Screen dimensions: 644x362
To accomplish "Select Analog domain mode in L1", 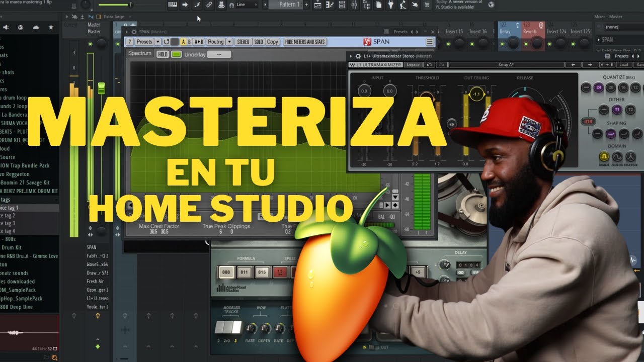I will point(617,157).
